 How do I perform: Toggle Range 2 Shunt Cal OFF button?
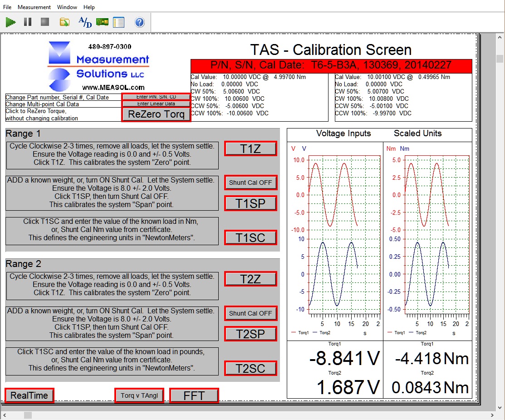pos(250,313)
